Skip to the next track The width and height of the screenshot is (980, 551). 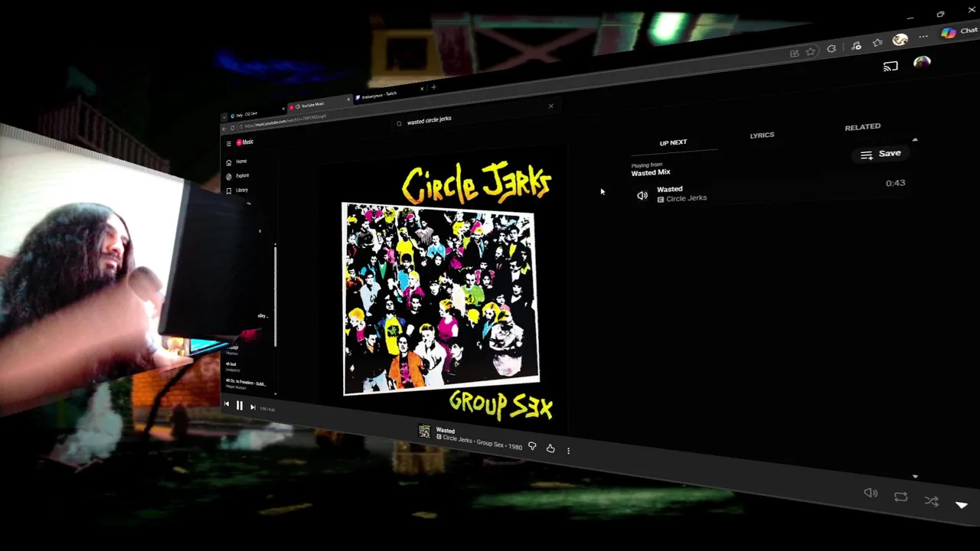click(253, 408)
